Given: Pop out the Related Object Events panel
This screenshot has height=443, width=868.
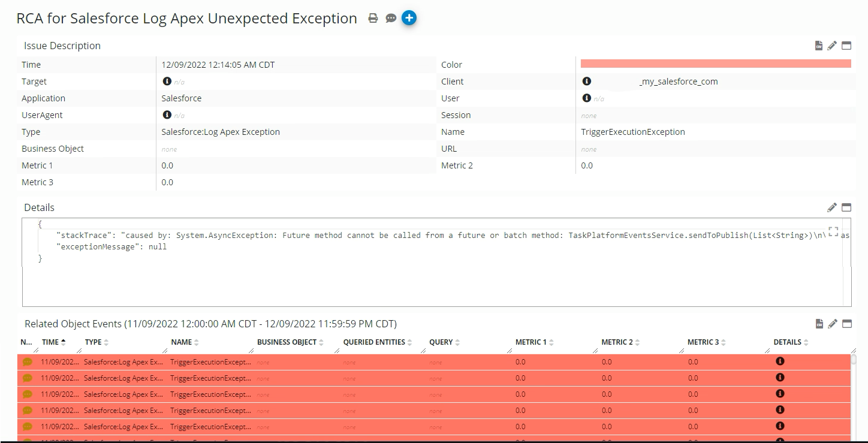Looking at the screenshot, I should pyautogui.click(x=846, y=323).
